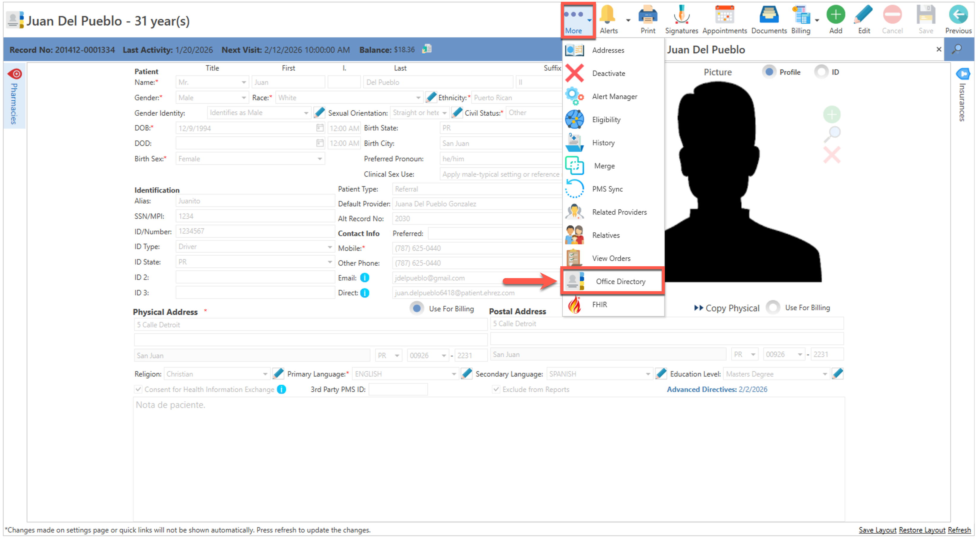Image resolution: width=980 pixels, height=539 pixels.
Task: Click the Save Layout link
Action: point(877,530)
